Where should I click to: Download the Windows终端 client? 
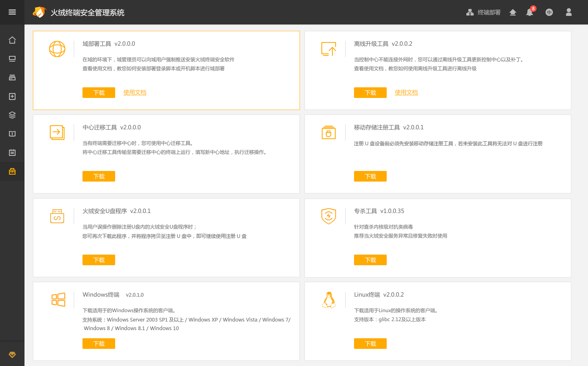pyautogui.click(x=99, y=344)
